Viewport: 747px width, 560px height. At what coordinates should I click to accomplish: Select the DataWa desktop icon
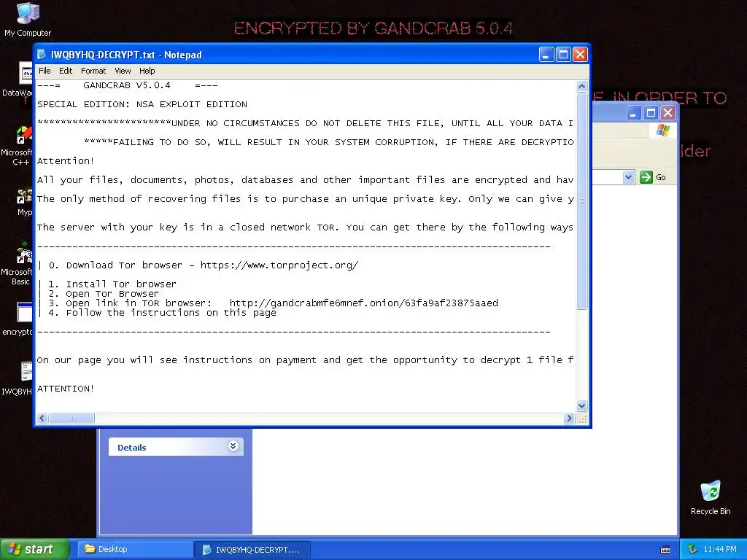(18, 80)
